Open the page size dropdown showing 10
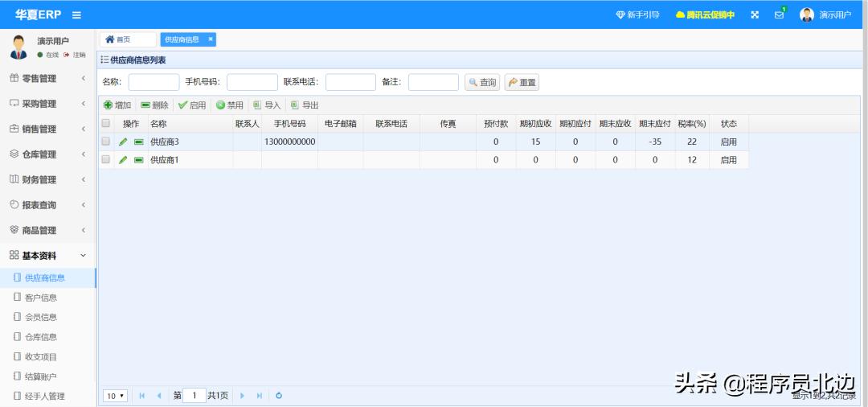 (116, 396)
